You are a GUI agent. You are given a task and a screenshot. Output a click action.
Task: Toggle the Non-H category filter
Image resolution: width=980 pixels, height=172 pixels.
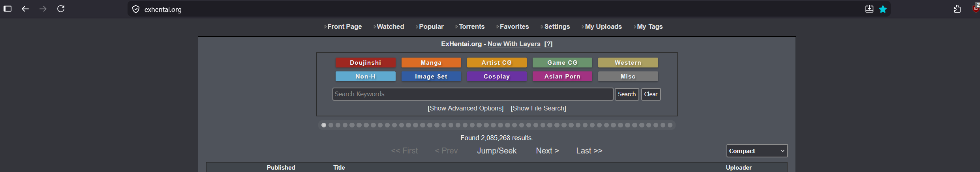(x=365, y=77)
